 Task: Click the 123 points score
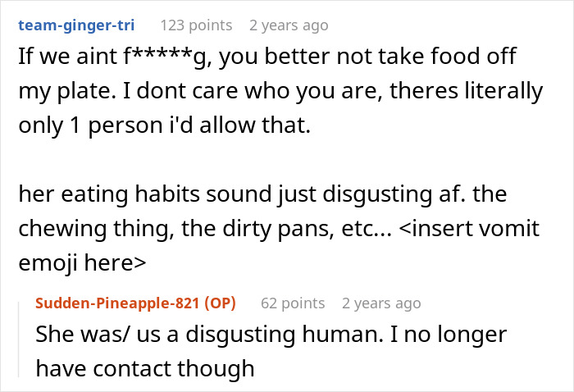(196, 25)
